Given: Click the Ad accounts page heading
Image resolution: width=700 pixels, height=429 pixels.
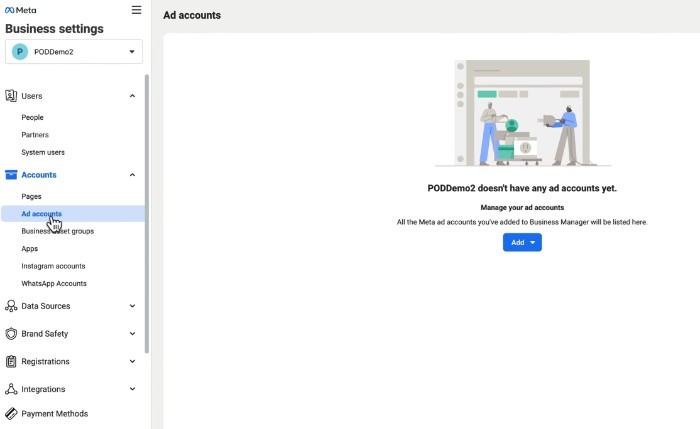Looking at the screenshot, I should coord(192,15).
